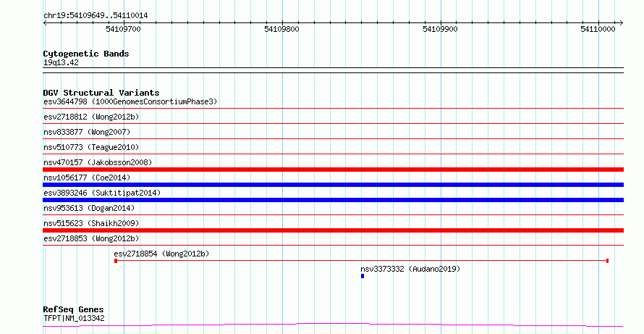
Task: Select the 19q13.42 cytogenetic band bar
Action: (x=333, y=70)
